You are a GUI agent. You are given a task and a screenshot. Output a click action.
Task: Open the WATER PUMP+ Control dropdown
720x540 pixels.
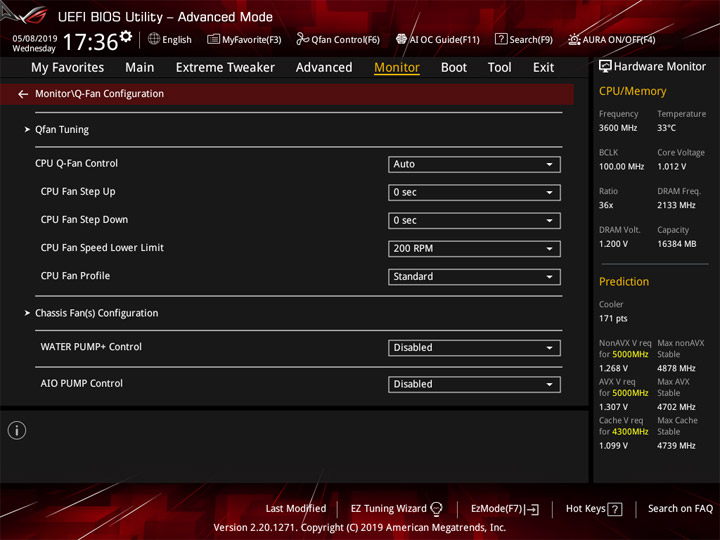(474, 348)
